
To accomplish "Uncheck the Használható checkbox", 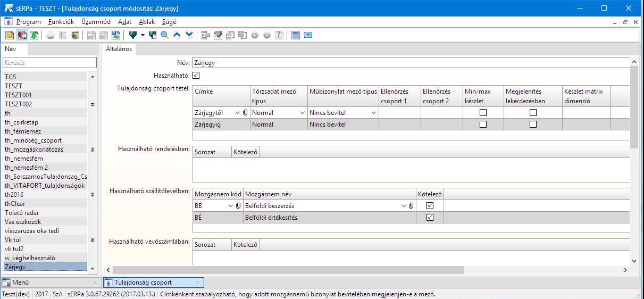I will pos(196,76).
